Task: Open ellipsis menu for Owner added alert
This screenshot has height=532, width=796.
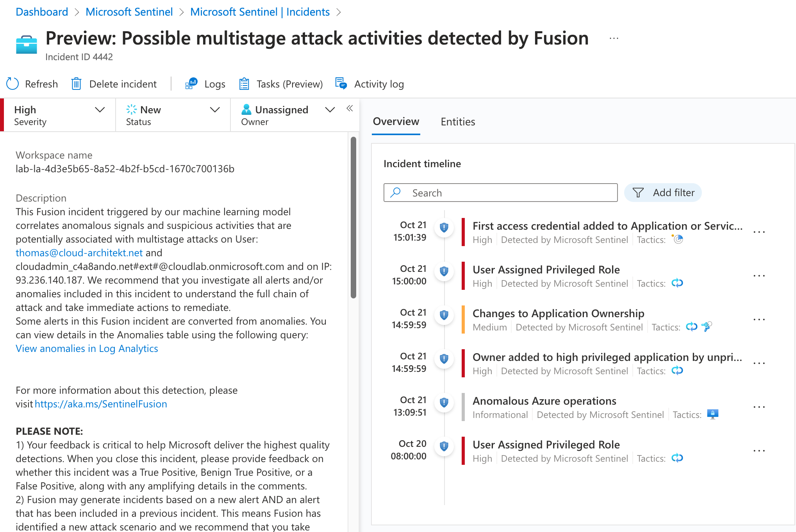Action: click(759, 363)
